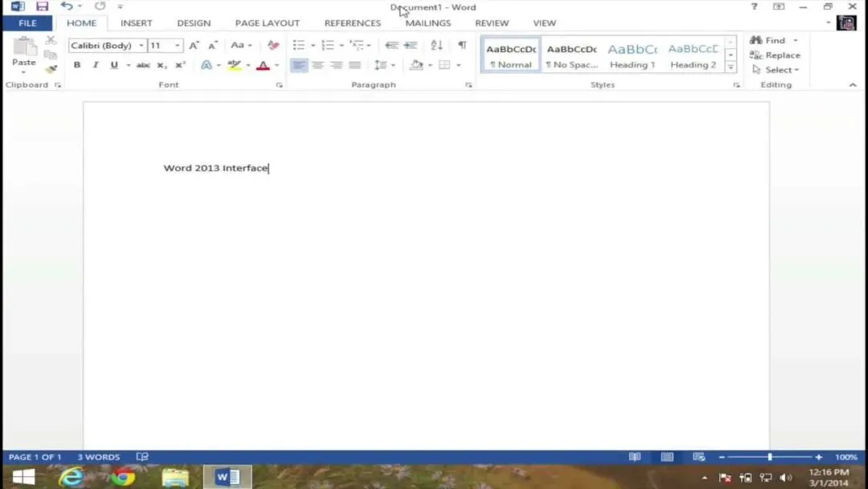868x489 pixels.
Task: Toggle Underline formatting
Action: pos(114,65)
